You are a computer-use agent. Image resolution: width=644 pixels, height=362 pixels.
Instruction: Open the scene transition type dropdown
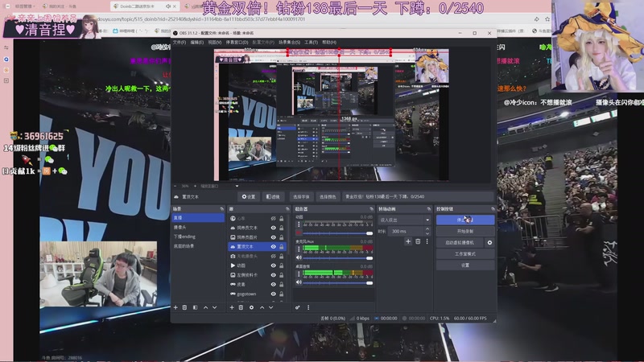pos(404,220)
